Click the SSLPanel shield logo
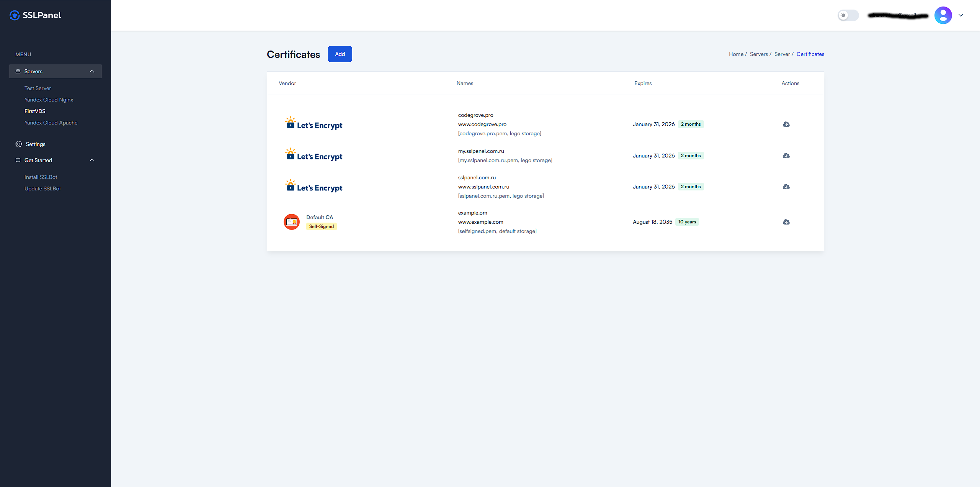This screenshot has width=980, height=487. pyautogui.click(x=15, y=15)
